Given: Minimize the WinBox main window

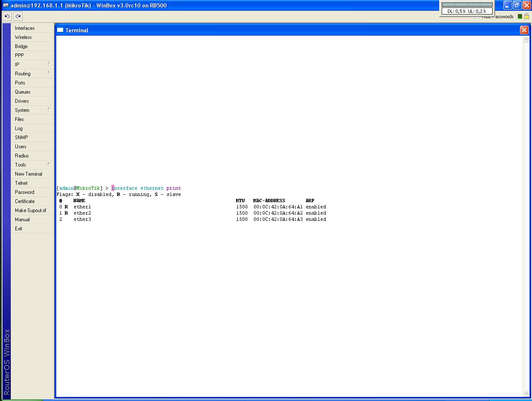Looking at the screenshot, I should 508,5.
